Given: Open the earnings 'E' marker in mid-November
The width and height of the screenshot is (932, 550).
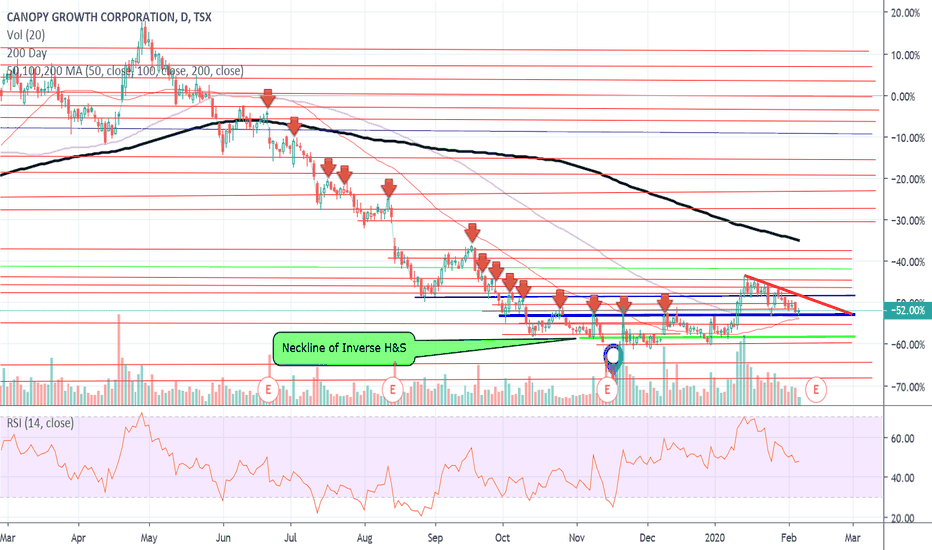Looking at the screenshot, I should pos(607,390).
